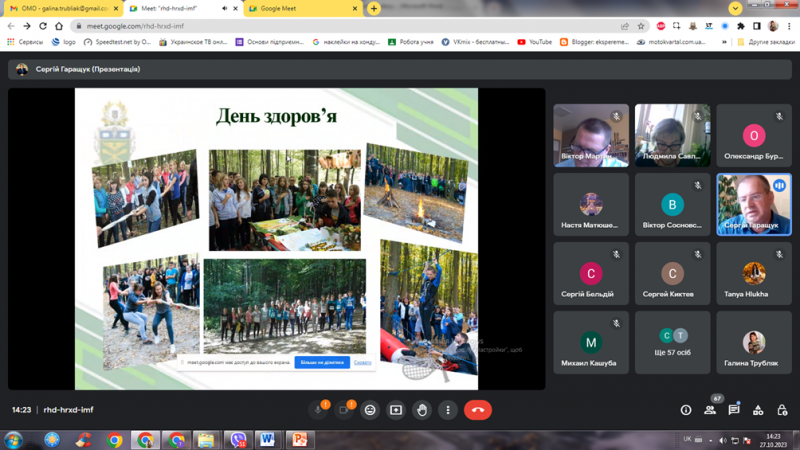This screenshot has height=450, width=800.
Task: Click the address bar meet.google.com URL
Action: 135,26
